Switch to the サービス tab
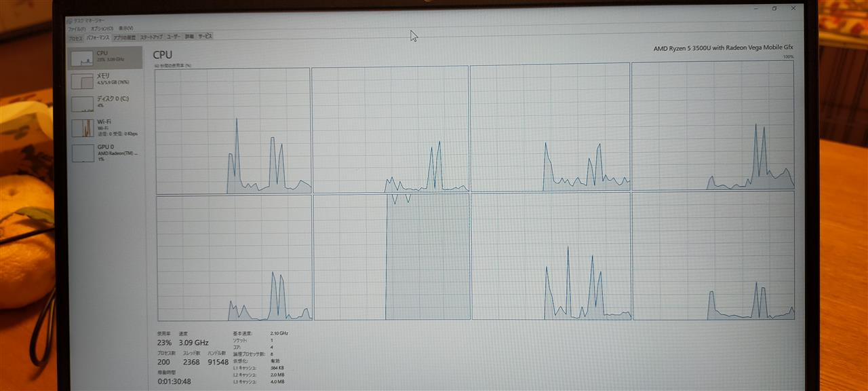The height and width of the screenshot is (391, 868). coord(205,36)
